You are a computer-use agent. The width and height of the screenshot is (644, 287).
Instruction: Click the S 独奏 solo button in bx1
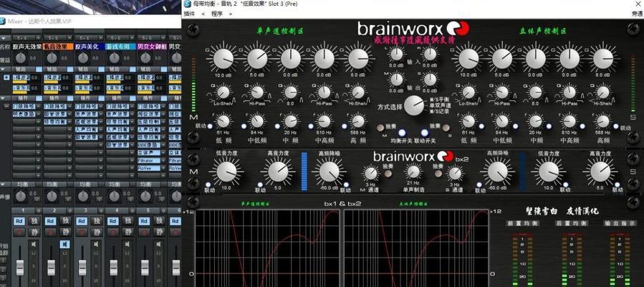click(446, 128)
